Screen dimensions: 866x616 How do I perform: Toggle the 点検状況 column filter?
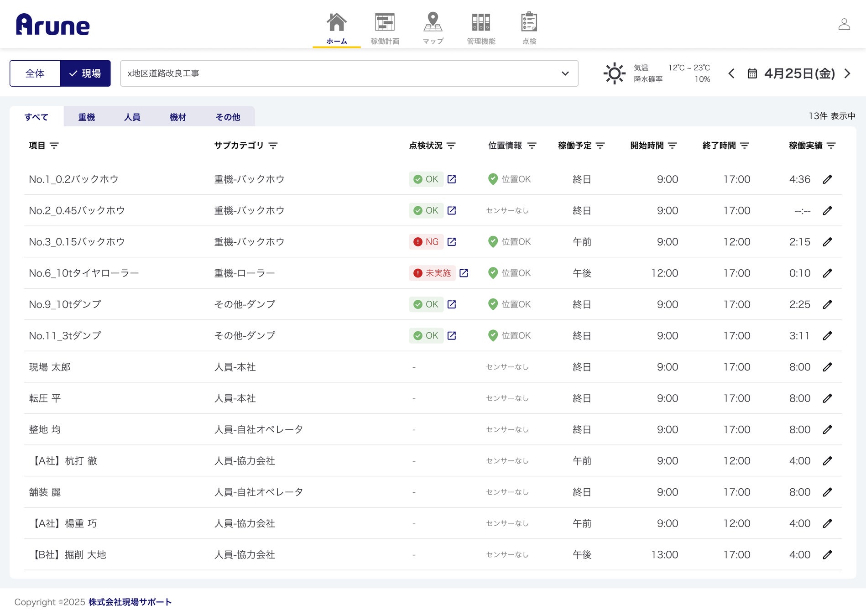tap(451, 146)
